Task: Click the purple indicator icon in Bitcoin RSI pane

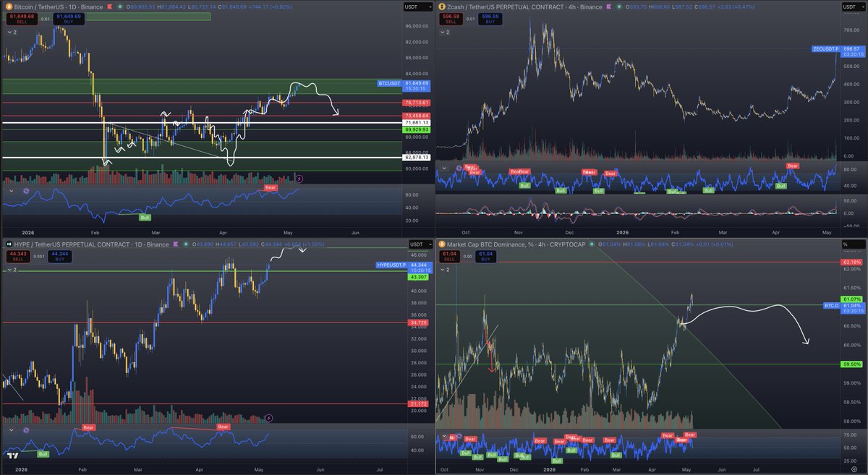Action: coord(26,191)
